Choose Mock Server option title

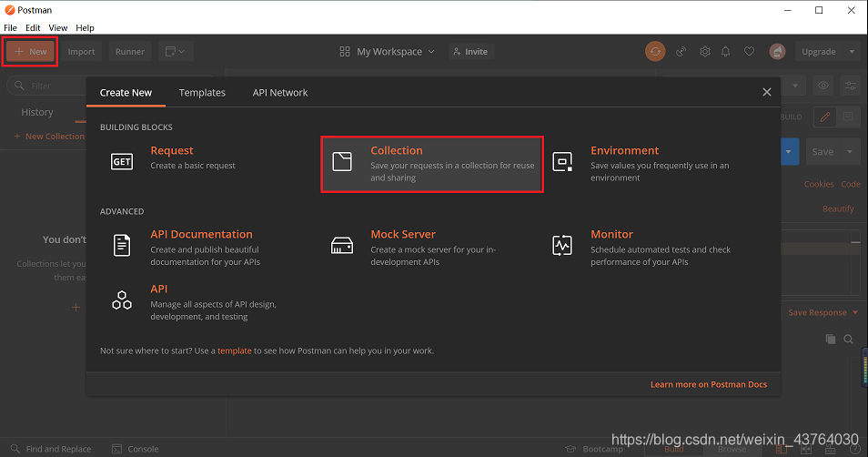point(403,234)
